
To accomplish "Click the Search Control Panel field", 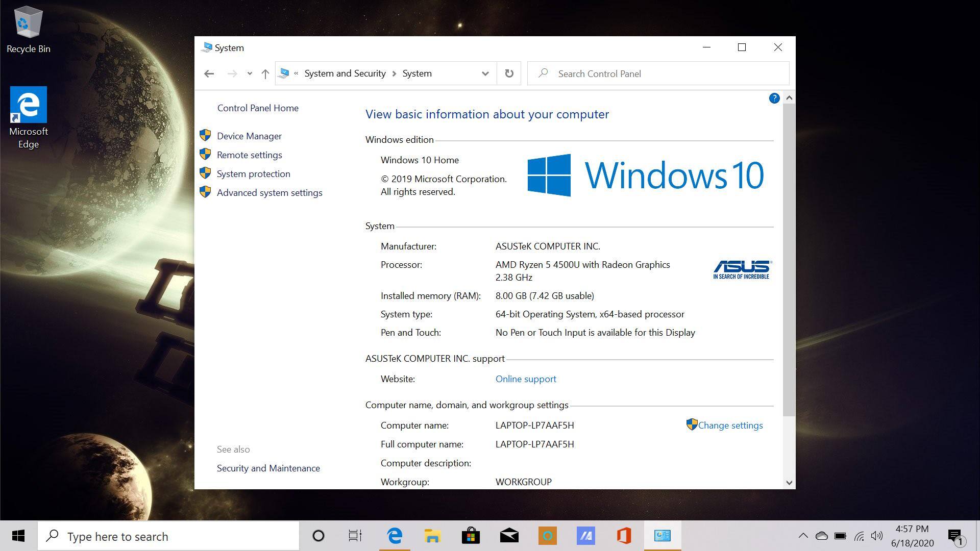I will [x=664, y=73].
